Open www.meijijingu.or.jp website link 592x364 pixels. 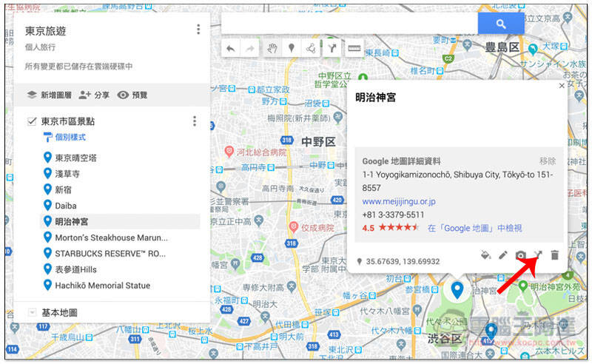tap(399, 202)
